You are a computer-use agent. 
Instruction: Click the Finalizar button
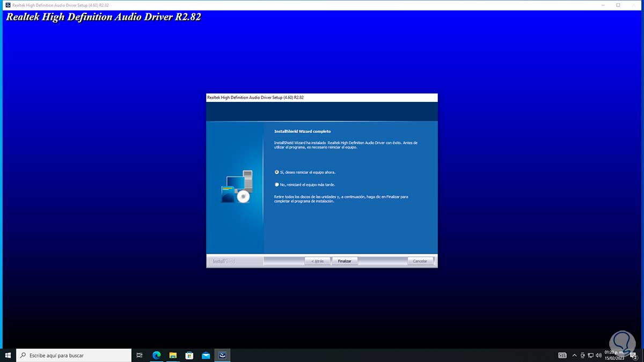point(345,261)
